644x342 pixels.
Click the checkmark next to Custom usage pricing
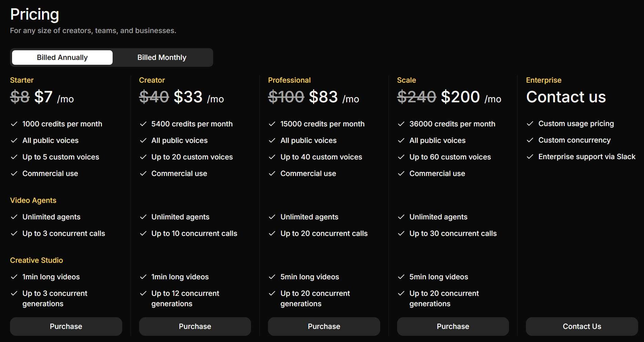click(530, 124)
